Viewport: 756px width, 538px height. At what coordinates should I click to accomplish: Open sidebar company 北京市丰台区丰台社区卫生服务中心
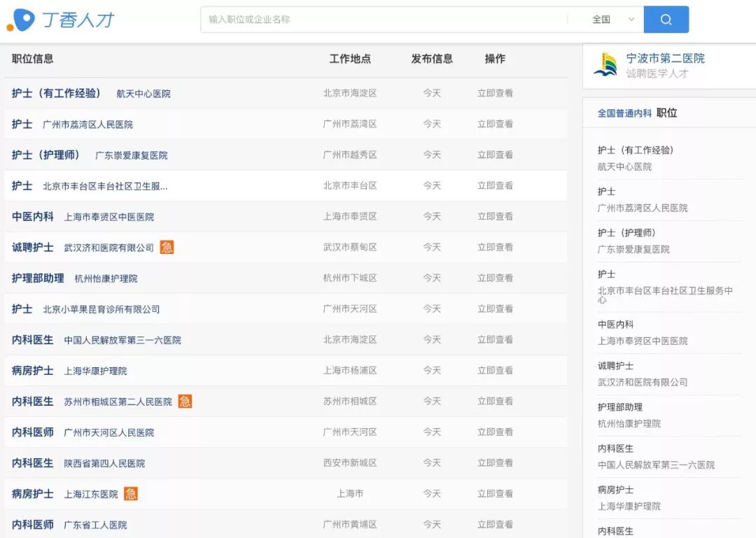(666, 295)
